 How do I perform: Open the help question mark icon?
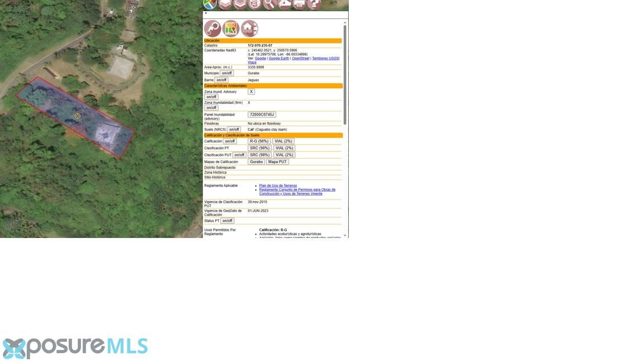coord(314,4)
